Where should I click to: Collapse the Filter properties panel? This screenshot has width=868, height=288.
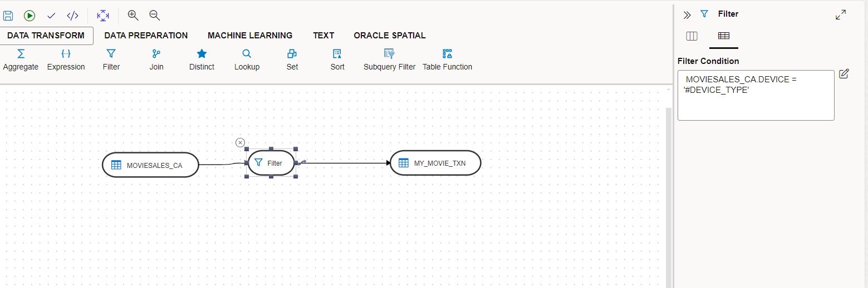point(687,15)
